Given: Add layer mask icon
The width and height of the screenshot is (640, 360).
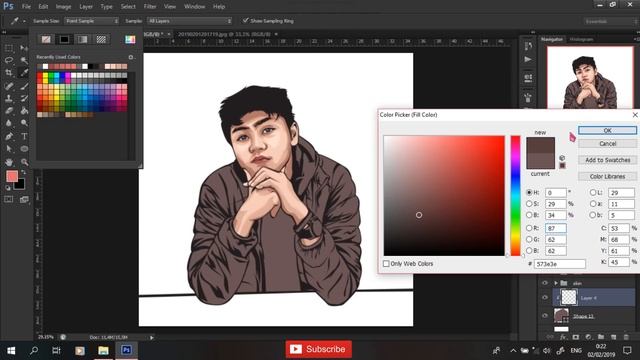Looking at the screenshot, I should click(x=576, y=337).
